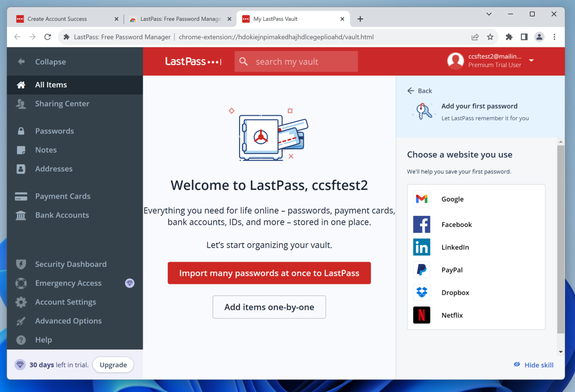This screenshot has height=392, width=575.
Task: Choose Google from website list
Action: [476, 199]
